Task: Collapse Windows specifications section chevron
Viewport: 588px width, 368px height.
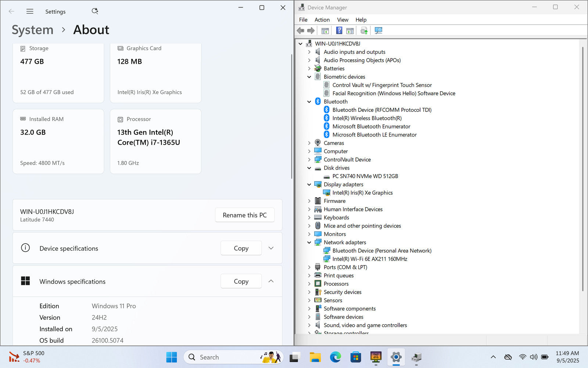Action: click(x=271, y=281)
